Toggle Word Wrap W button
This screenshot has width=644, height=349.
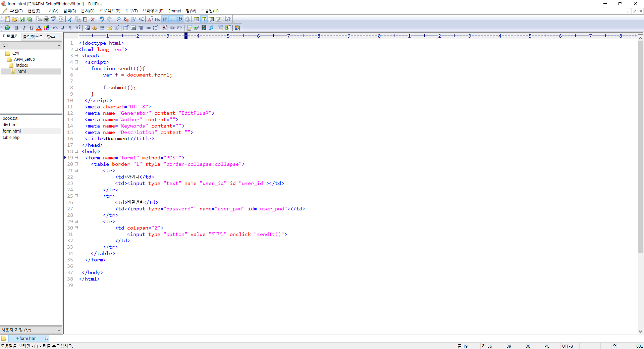(165, 19)
